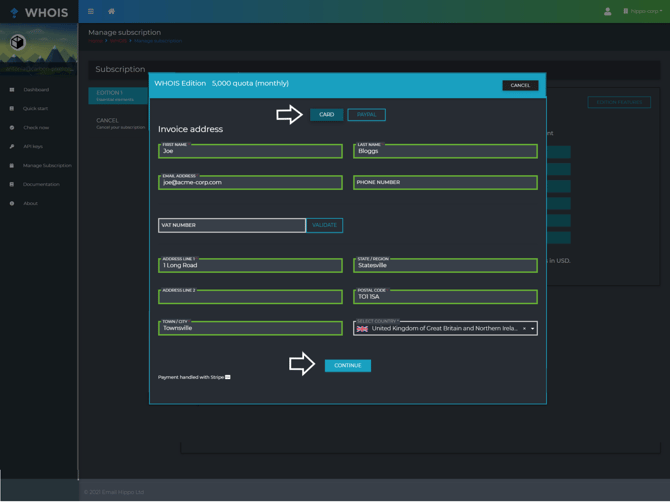Click the About sidebar icon

(12, 203)
